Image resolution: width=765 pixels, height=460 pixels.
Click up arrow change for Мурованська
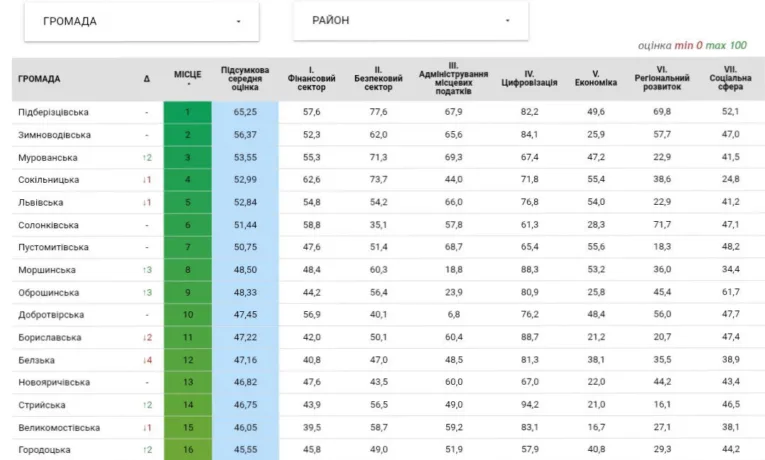click(x=147, y=158)
